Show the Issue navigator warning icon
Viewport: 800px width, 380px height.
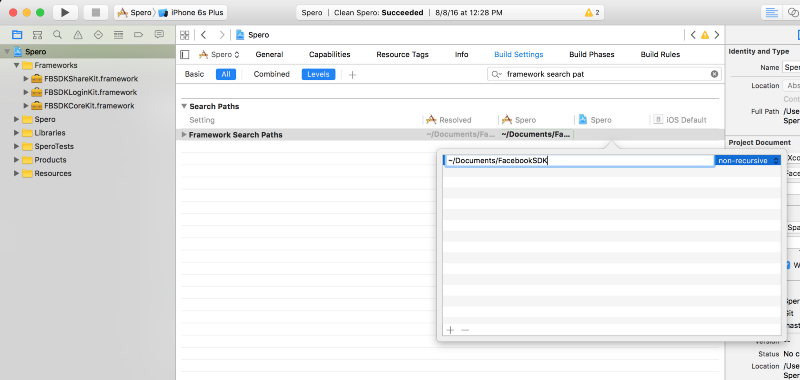tap(78, 35)
